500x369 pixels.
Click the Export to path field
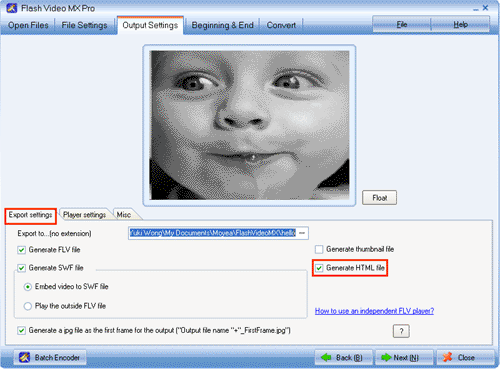[x=213, y=233]
